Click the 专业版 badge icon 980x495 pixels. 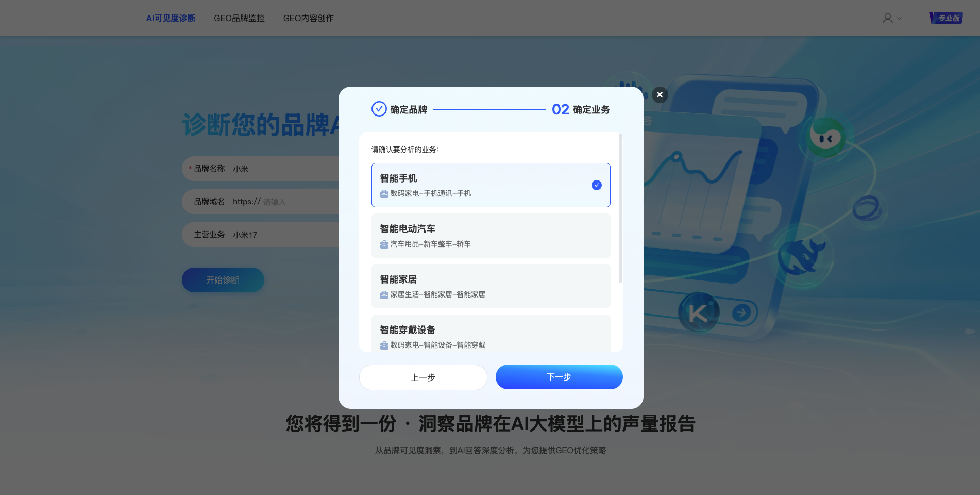946,18
